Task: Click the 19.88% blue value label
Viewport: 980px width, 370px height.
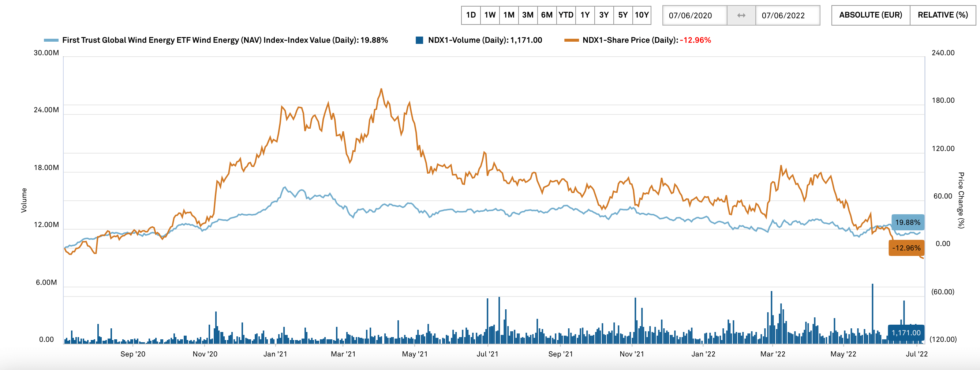Action: click(908, 222)
